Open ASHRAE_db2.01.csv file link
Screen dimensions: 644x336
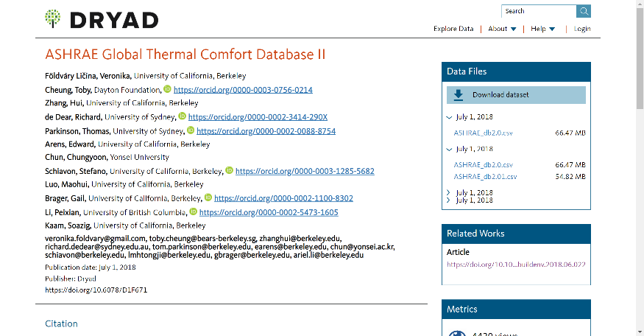485,177
